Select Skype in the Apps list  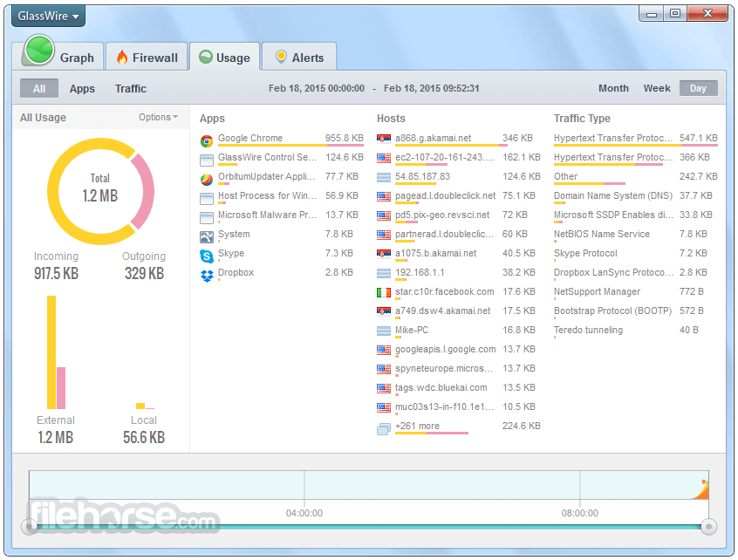pyautogui.click(x=282, y=255)
